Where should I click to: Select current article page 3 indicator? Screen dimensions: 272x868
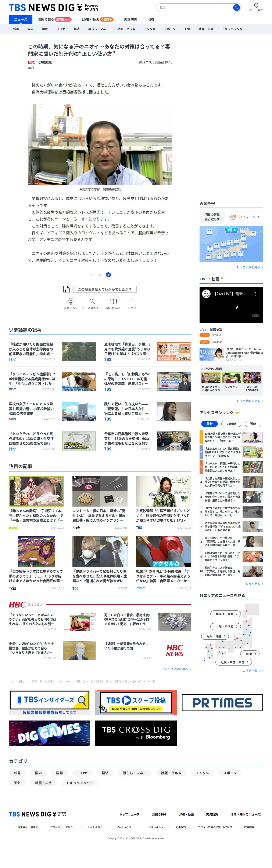(x=108, y=275)
